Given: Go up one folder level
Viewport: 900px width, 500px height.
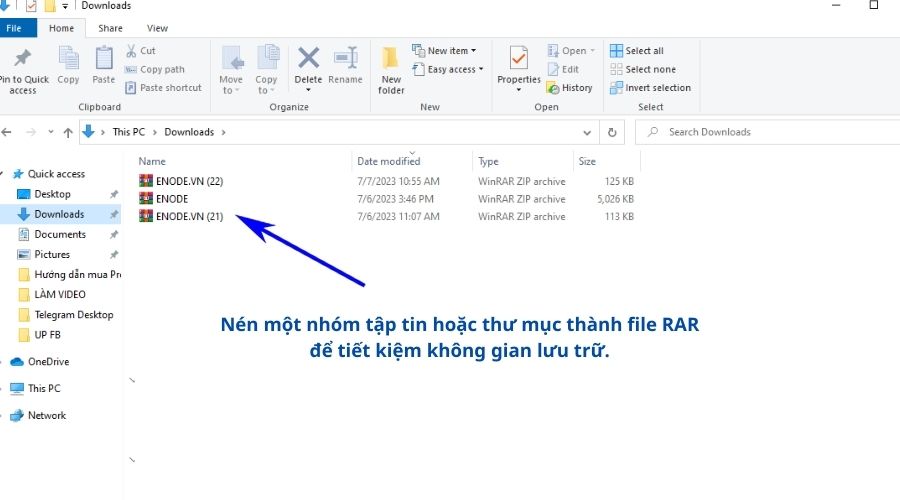Looking at the screenshot, I should [x=68, y=132].
